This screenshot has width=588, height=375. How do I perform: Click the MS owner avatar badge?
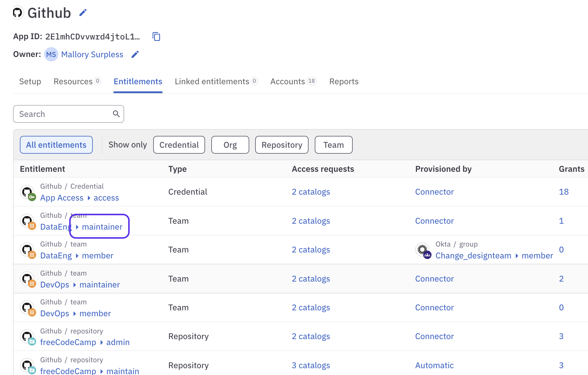[x=51, y=54]
